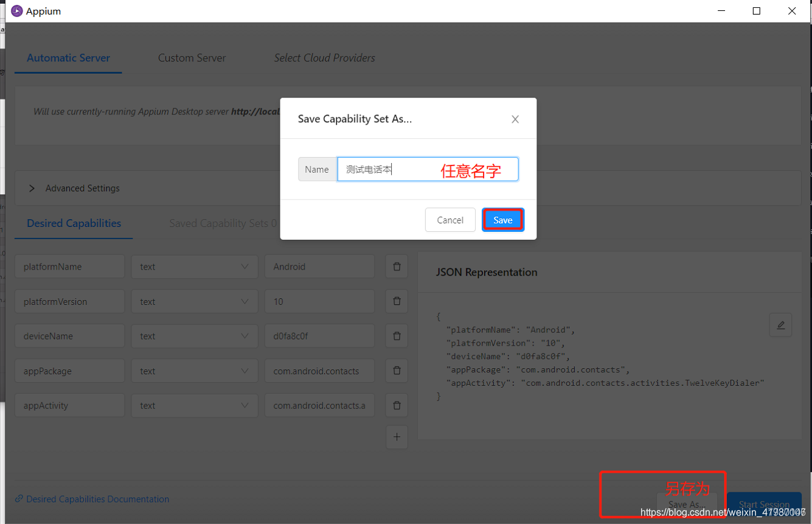Click the deviceName name field
Image resolution: width=812 pixels, height=524 pixels.
[x=70, y=336]
